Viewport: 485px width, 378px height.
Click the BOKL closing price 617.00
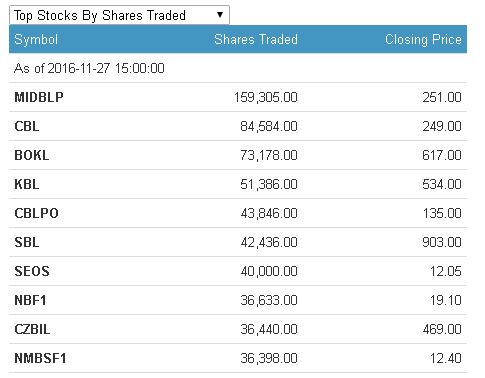(x=442, y=155)
